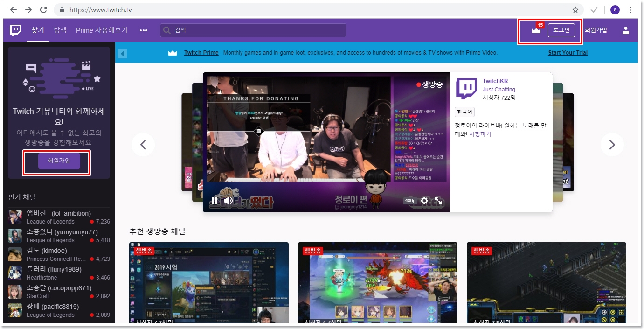This screenshot has width=644, height=329.
Task: Click the Twitch logo home icon
Action: [x=15, y=30]
